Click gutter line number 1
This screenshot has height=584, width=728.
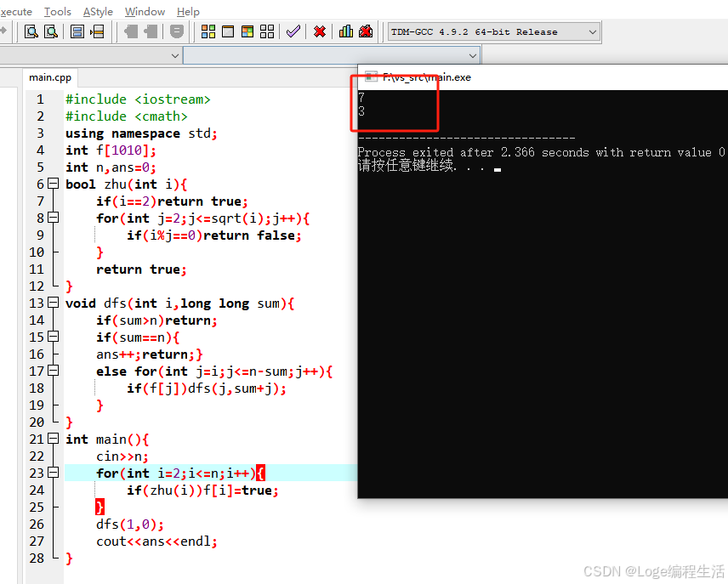pos(40,99)
